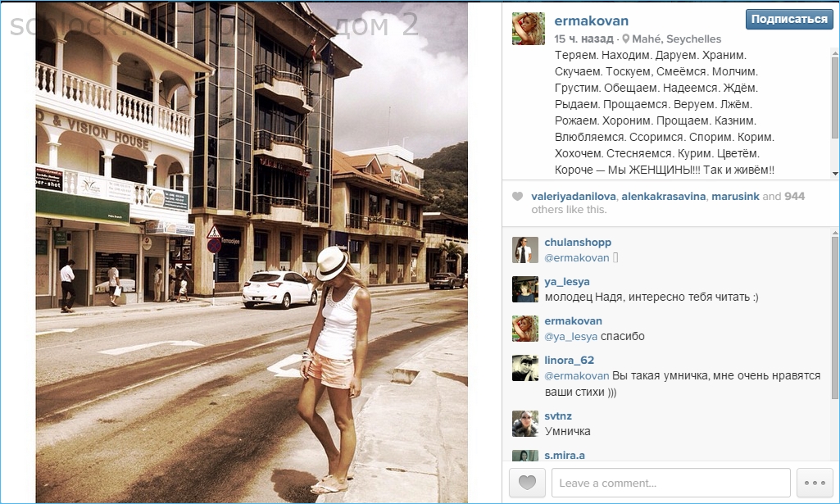The width and height of the screenshot is (840, 504).
Task: Open valeriyadanilova's profile from likes
Action: [x=574, y=197]
